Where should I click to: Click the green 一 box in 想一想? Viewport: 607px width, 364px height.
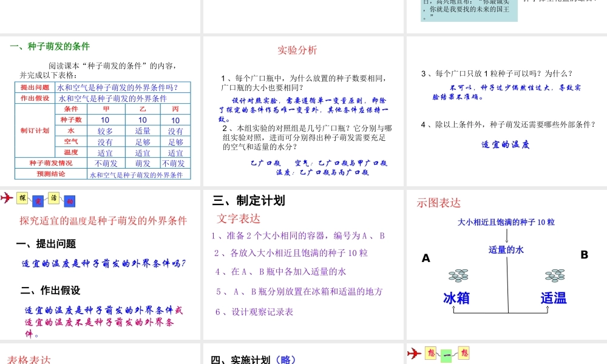pyautogui.click(x=446, y=356)
